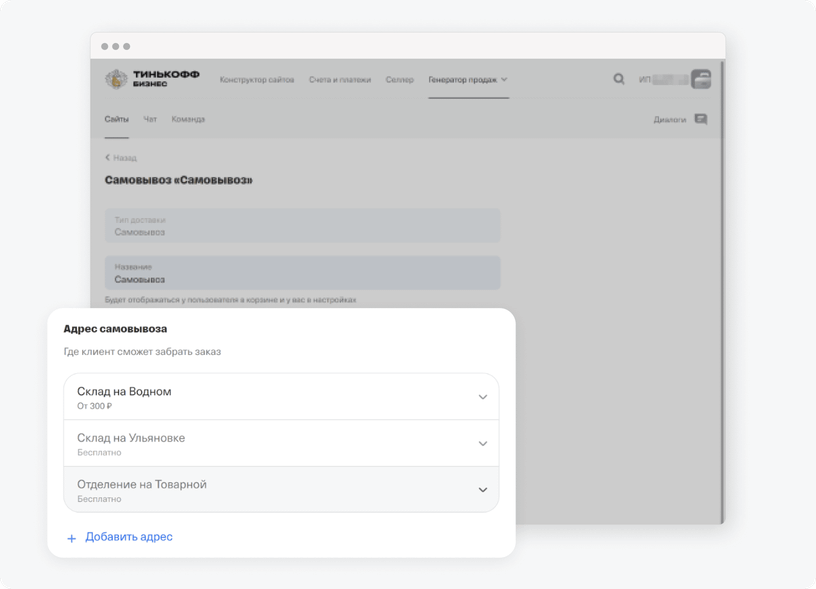Open search with the magnifier icon
The height and width of the screenshot is (589, 816).
[x=618, y=79]
